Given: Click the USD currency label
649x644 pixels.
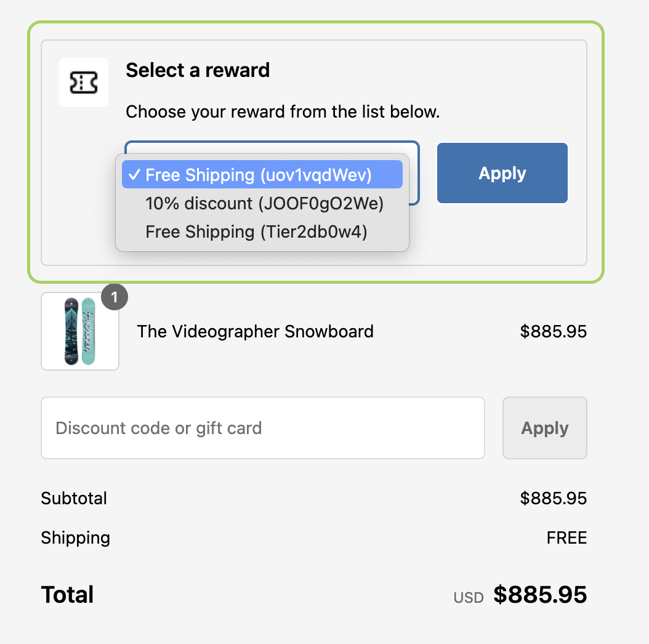Looking at the screenshot, I should 469,597.
